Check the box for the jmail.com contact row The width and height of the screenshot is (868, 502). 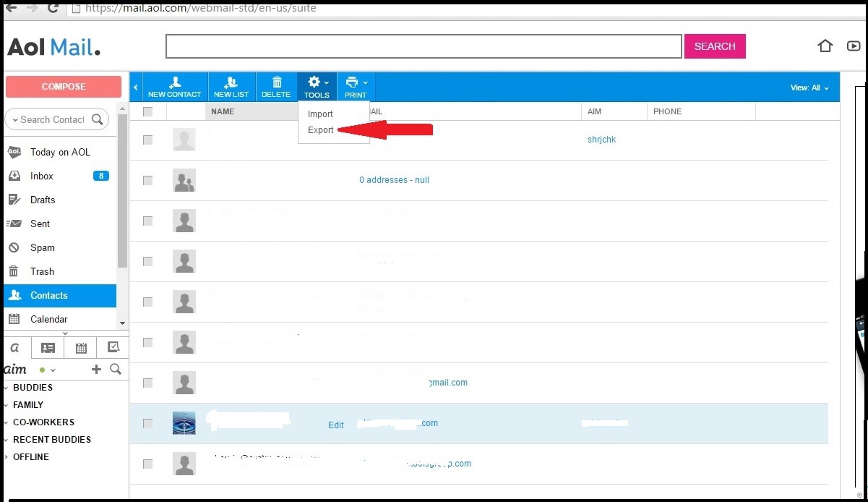coord(148,383)
